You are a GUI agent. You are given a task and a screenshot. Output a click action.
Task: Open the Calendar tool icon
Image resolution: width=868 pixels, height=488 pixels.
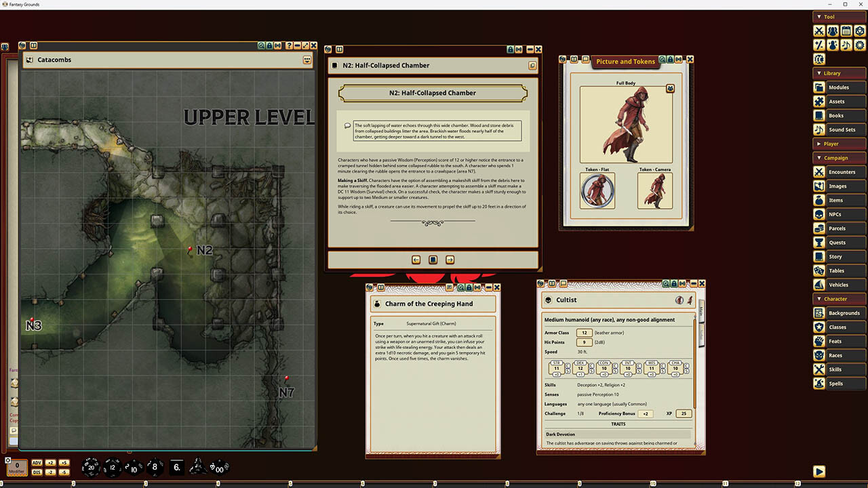click(846, 30)
